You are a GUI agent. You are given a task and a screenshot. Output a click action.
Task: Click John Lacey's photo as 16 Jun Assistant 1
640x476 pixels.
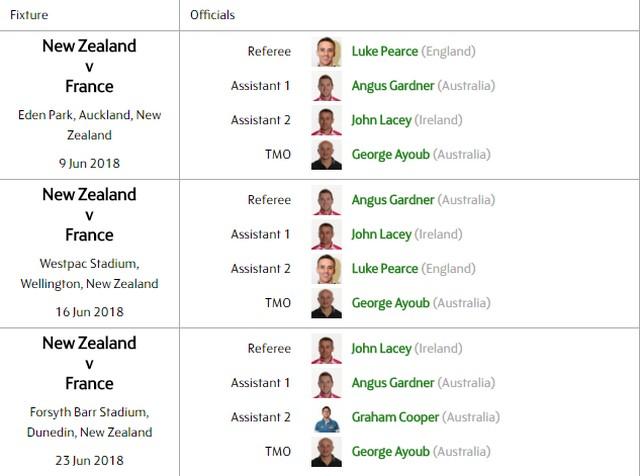[326, 235]
